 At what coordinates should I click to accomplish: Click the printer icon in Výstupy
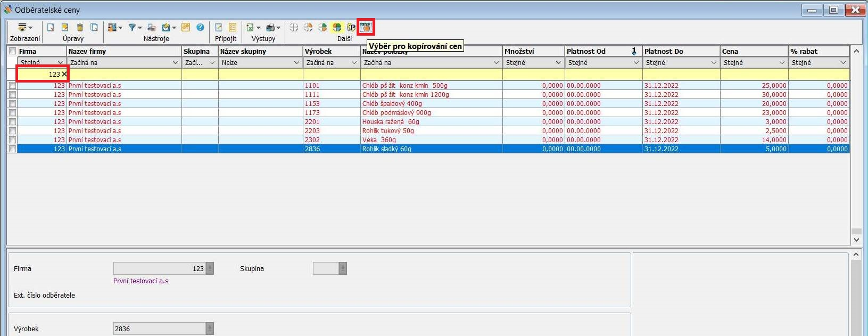[x=270, y=27]
